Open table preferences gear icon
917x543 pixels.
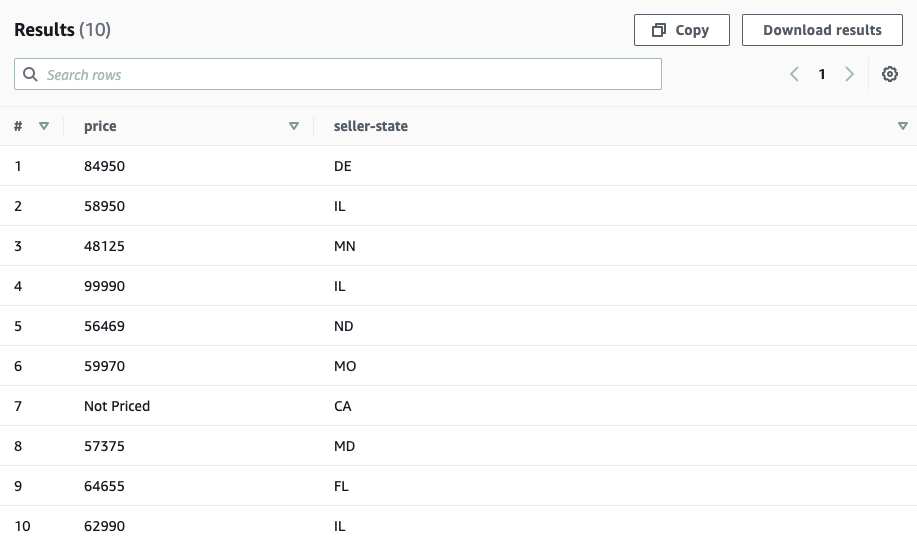pyautogui.click(x=889, y=74)
